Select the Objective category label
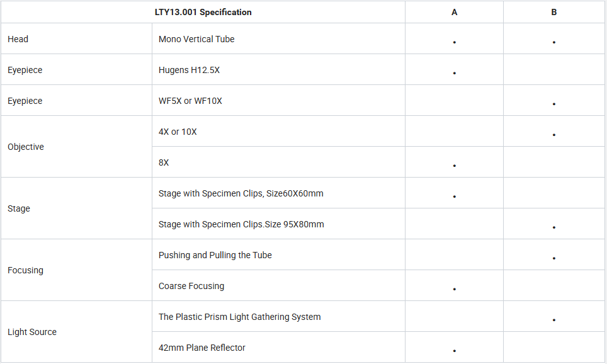Screen dimensions: 607x364 [x=26, y=147]
